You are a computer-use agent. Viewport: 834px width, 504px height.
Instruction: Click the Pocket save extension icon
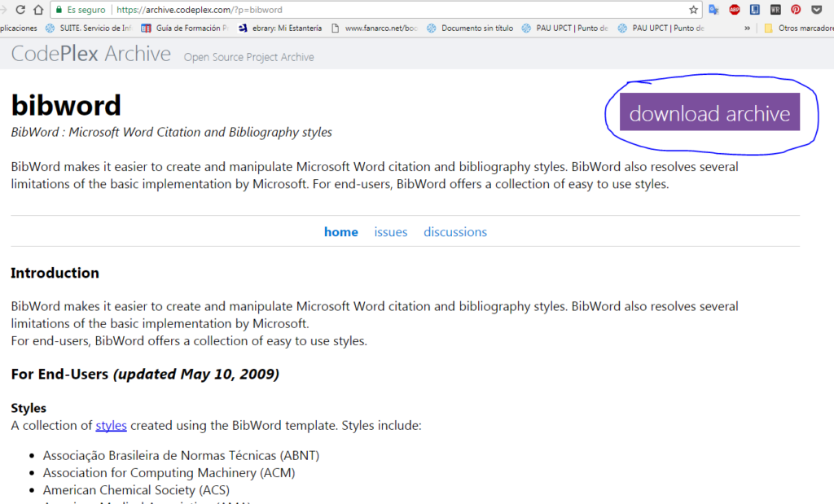816,9
